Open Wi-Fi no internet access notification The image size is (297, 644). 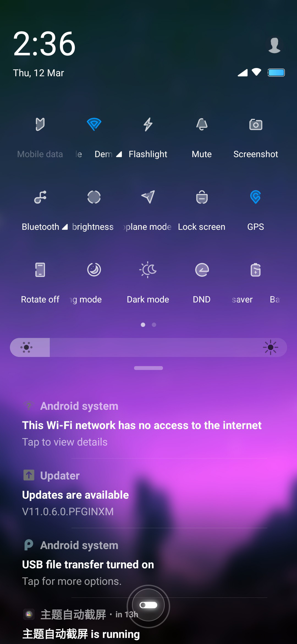pos(148,424)
